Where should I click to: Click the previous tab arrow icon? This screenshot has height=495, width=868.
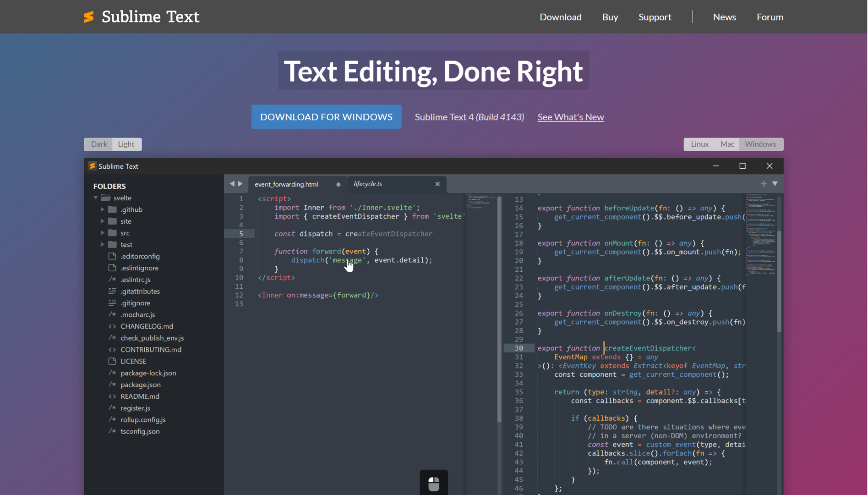(x=232, y=184)
